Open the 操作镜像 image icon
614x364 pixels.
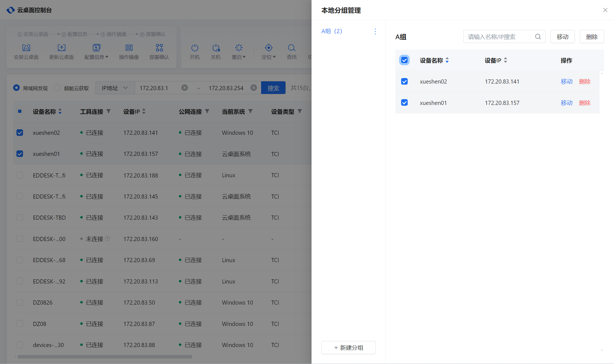pos(129,48)
